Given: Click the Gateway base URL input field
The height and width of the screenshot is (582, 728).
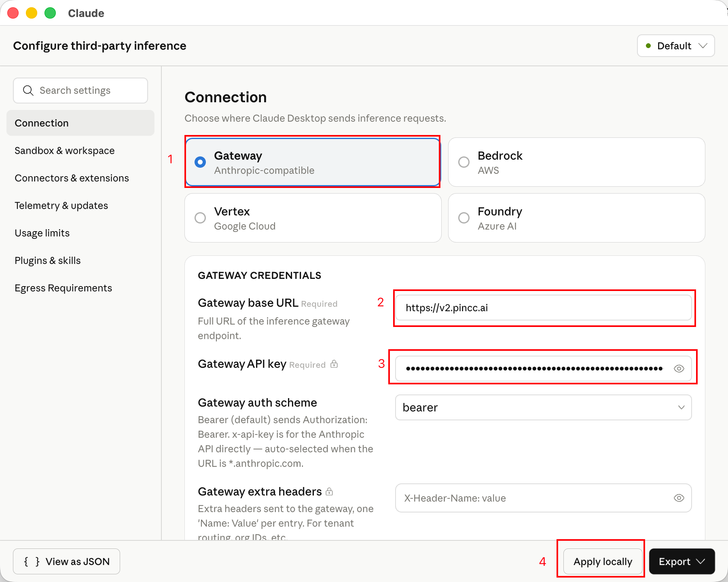Looking at the screenshot, I should click(543, 308).
